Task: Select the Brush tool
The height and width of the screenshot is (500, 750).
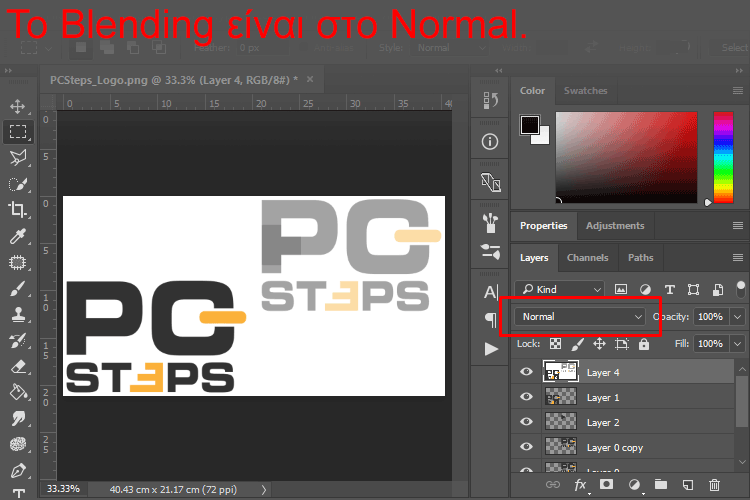Action: (18, 289)
